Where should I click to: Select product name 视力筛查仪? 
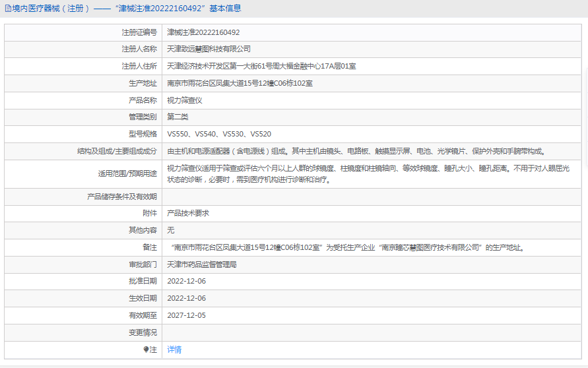pos(185,100)
